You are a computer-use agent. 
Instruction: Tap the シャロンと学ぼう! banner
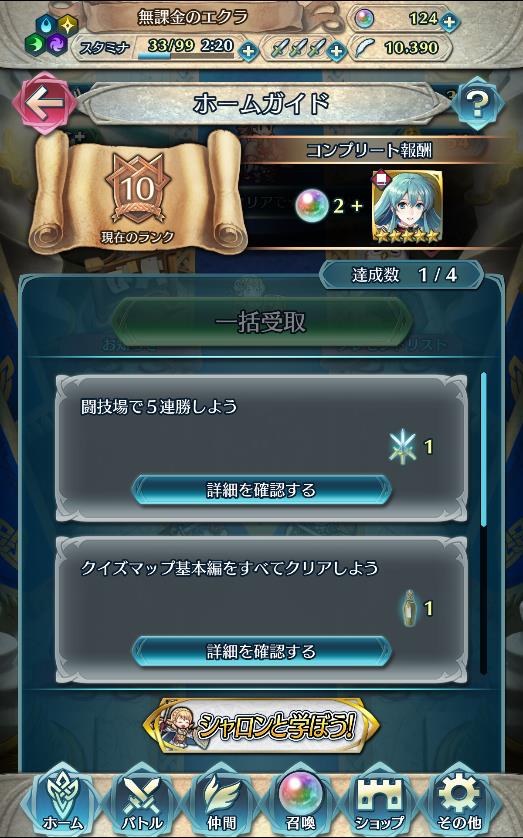point(261,726)
